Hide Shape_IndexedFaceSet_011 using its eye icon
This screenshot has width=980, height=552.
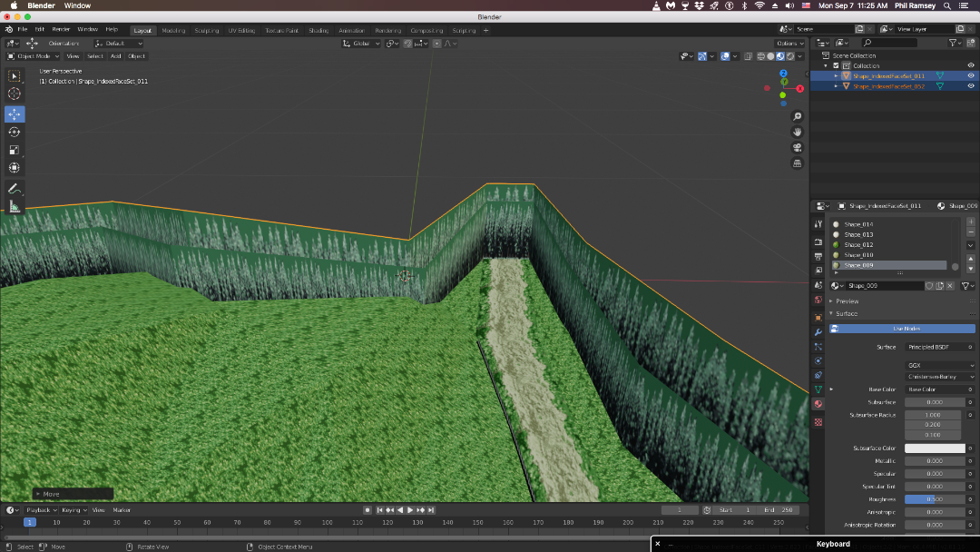[971, 76]
